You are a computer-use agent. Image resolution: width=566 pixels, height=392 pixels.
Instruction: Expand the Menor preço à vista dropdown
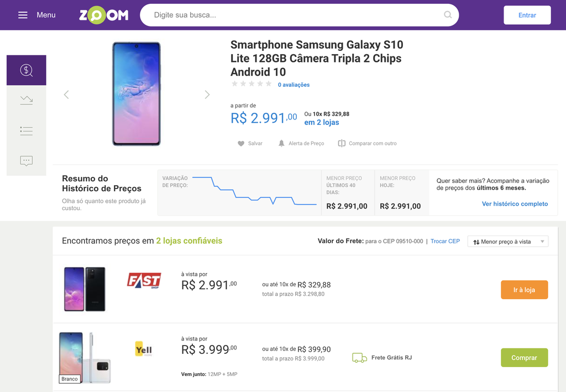point(508,242)
